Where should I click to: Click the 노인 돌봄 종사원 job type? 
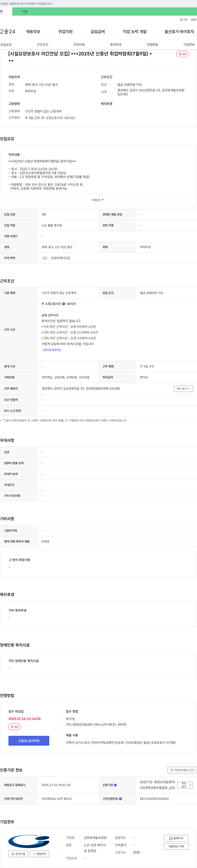(x=52, y=225)
